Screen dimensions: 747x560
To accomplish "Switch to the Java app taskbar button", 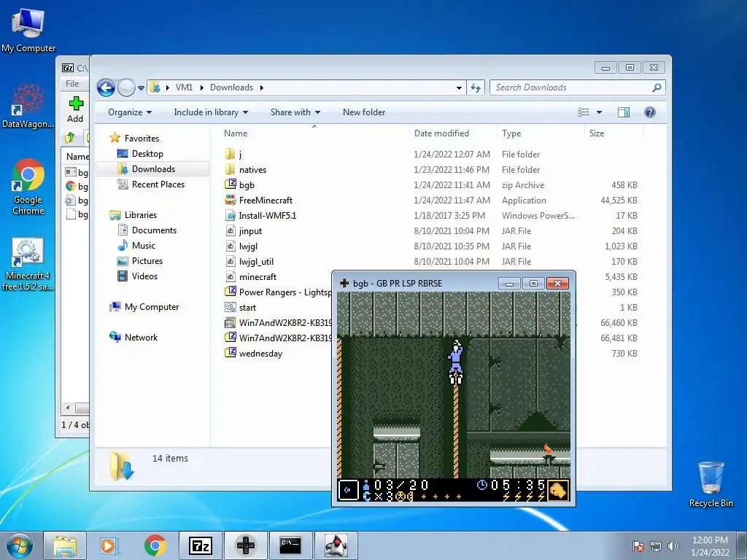I will (x=336, y=545).
